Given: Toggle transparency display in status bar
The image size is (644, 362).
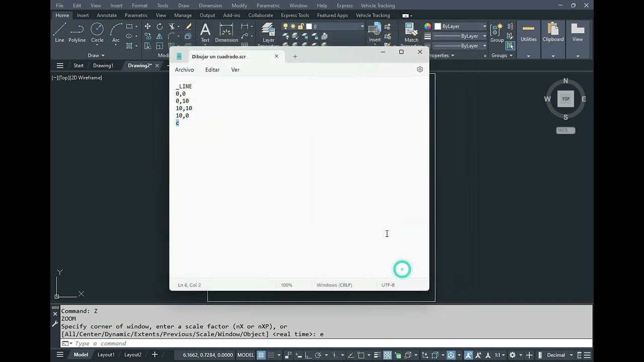Looking at the screenshot, I should (x=388, y=355).
